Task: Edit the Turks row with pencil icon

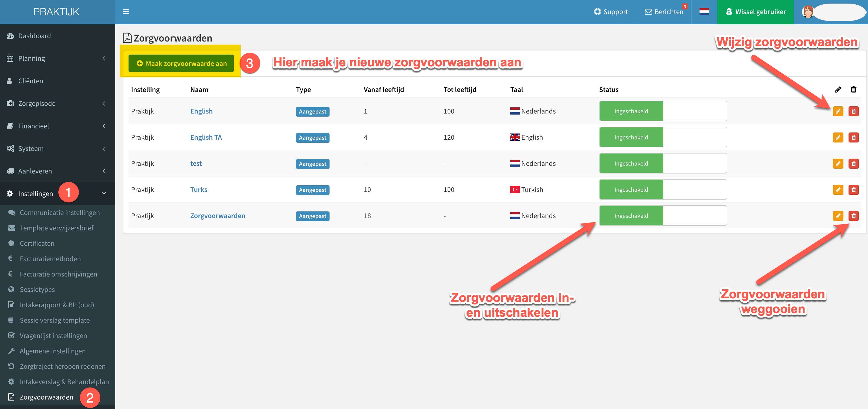Action: coord(838,189)
